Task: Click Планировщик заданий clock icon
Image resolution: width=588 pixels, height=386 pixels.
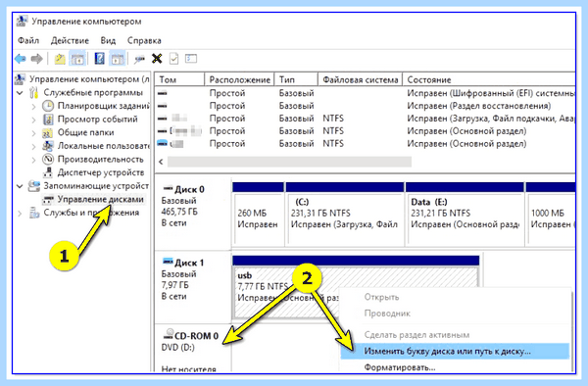Action: [48, 106]
